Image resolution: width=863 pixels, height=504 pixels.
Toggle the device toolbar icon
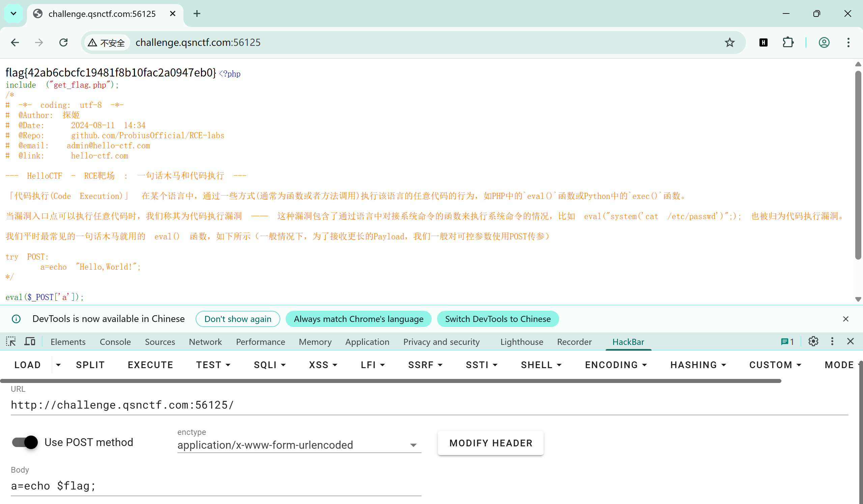(30, 342)
